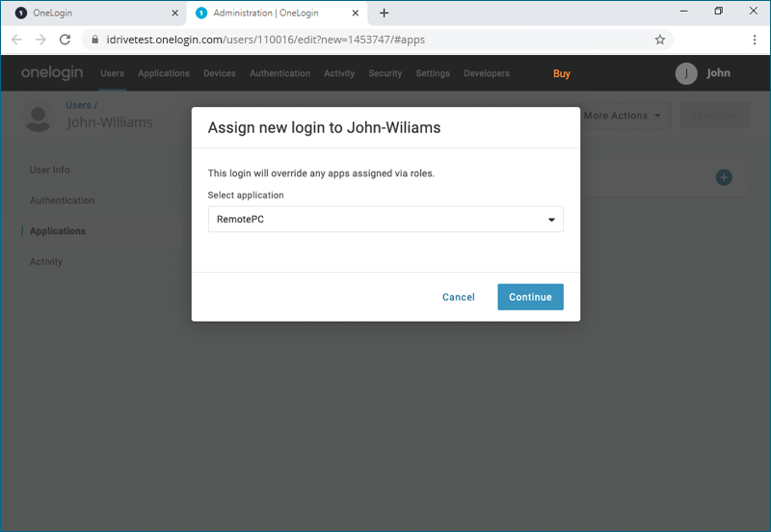Switch to the first OneLogin browser tab
The width and height of the screenshot is (771, 532).
pos(92,13)
